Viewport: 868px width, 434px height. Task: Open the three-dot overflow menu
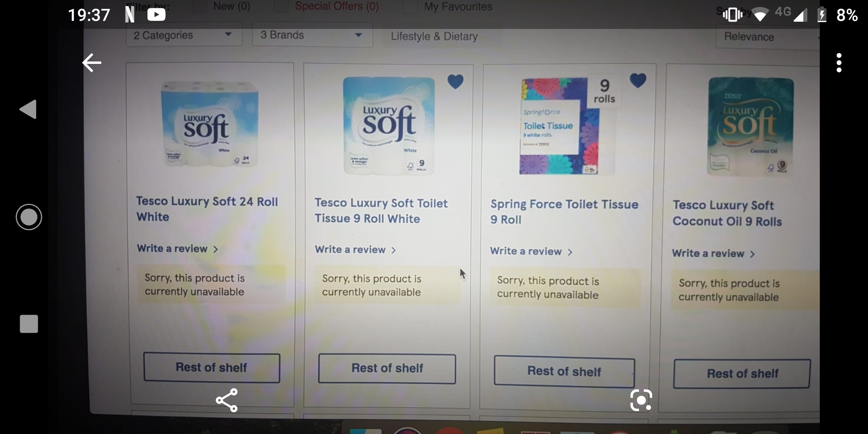point(839,63)
